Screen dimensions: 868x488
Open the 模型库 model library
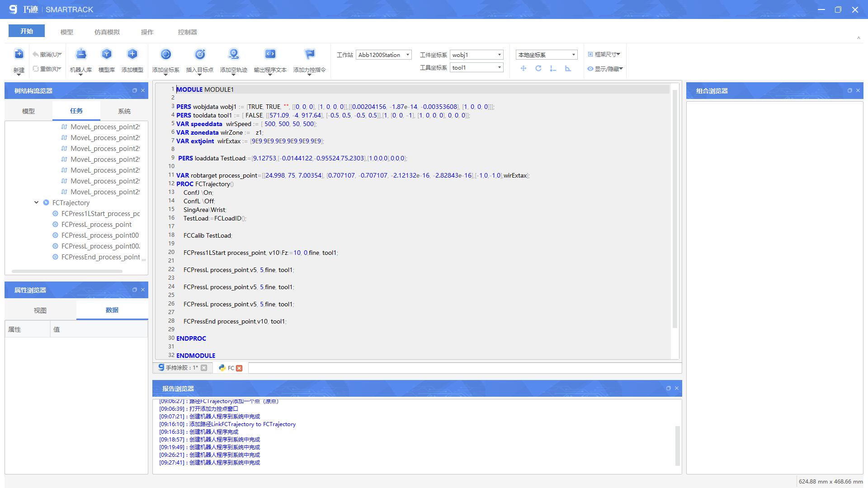click(107, 55)
